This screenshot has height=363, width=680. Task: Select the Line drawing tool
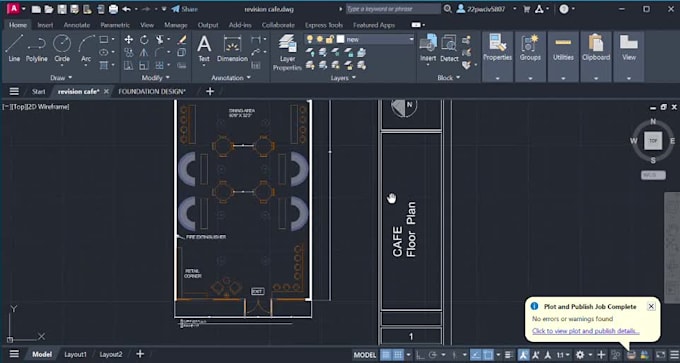click(13, 48)
